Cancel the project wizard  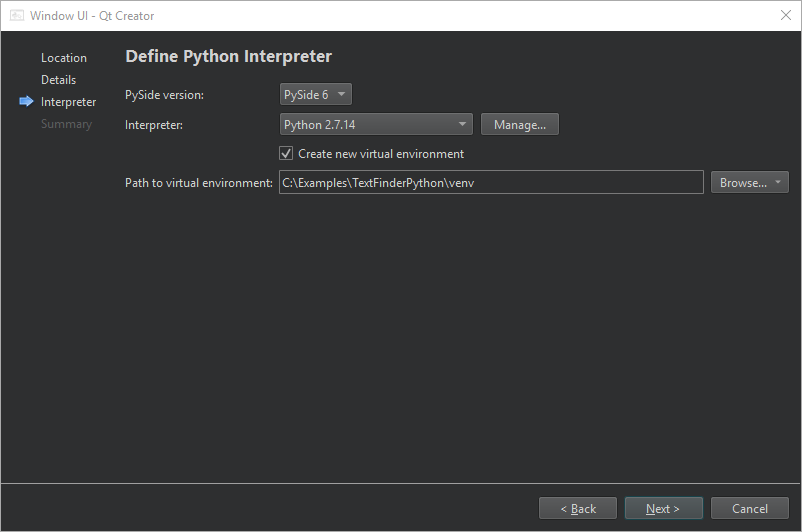750,509
